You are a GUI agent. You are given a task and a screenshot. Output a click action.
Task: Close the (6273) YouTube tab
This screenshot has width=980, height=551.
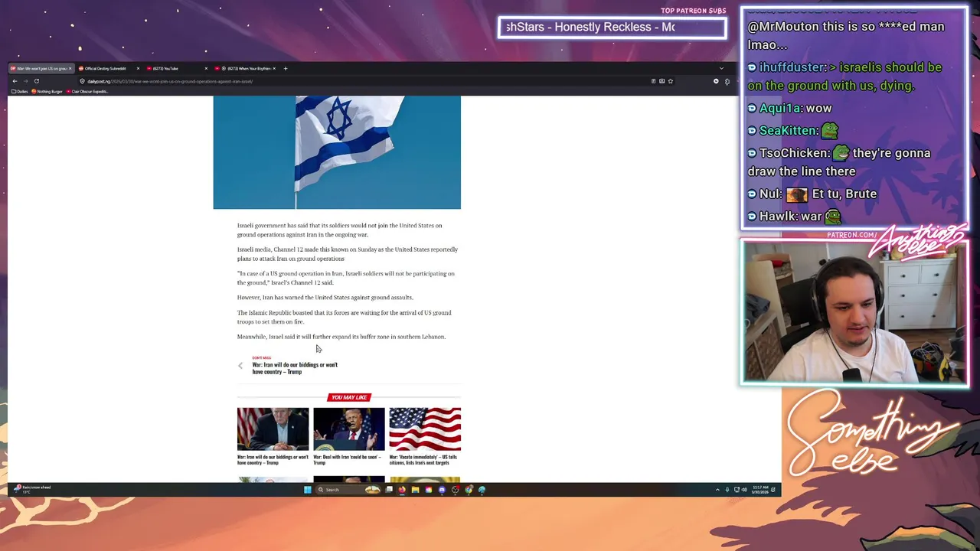tap(205, 68)
